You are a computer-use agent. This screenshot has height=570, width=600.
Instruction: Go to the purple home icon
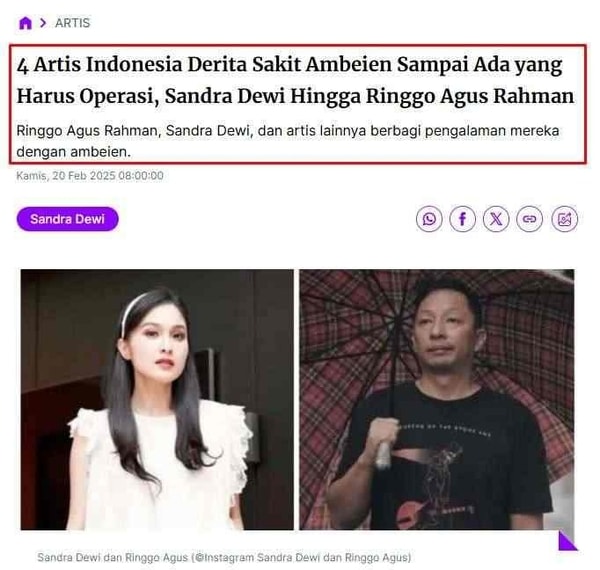coord(25,23)
